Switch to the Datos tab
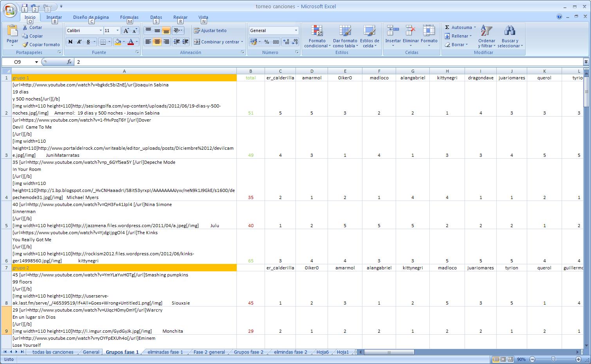 (156, 17)
